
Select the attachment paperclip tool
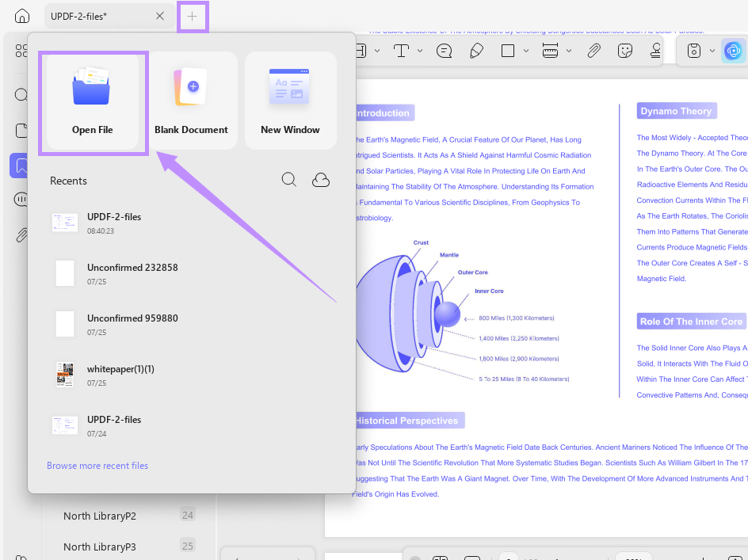click(594, 51)
